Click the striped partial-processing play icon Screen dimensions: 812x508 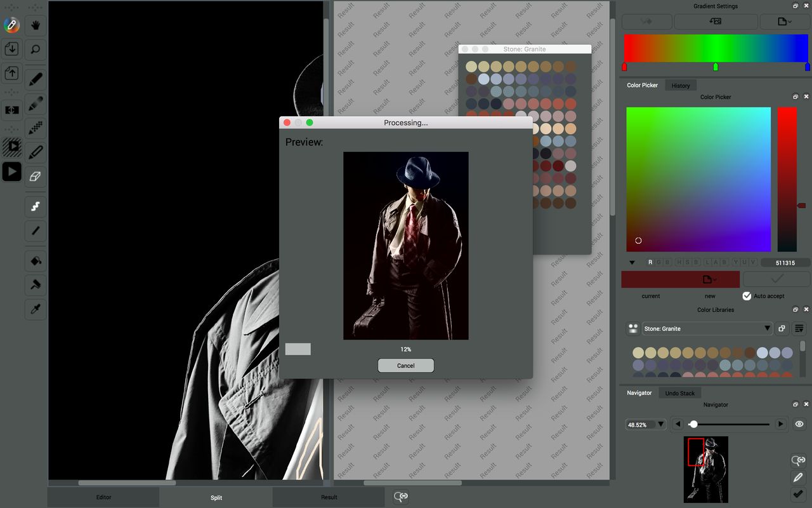[11, 147]
